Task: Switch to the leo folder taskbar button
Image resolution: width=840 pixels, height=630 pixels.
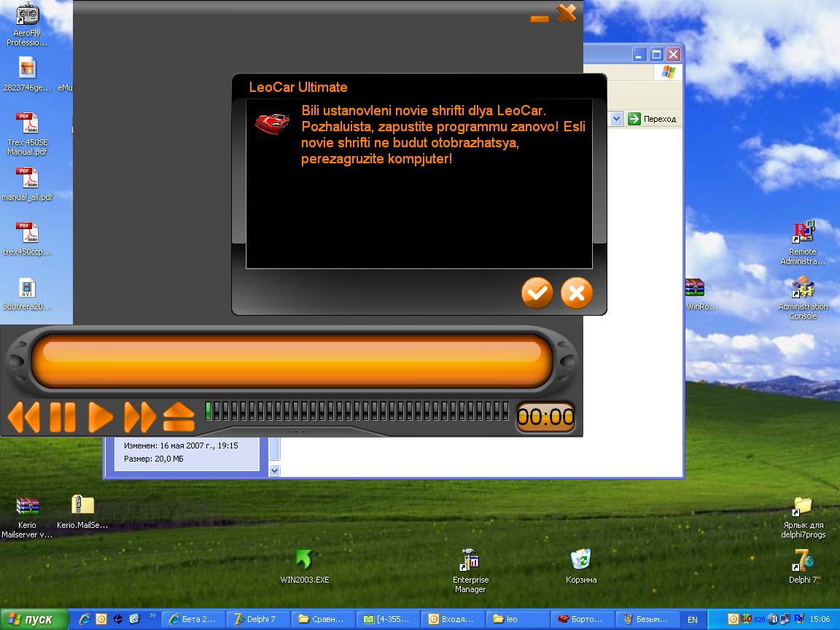Action: tap(518, 619)
